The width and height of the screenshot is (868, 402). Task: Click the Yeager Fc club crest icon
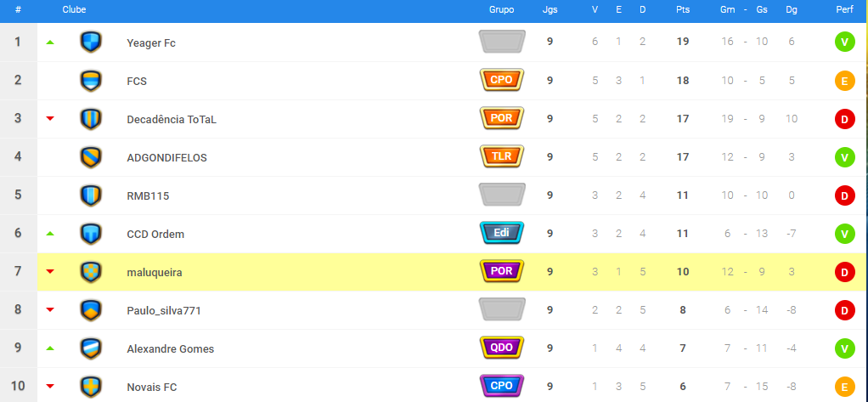click(x=91, y=42)
